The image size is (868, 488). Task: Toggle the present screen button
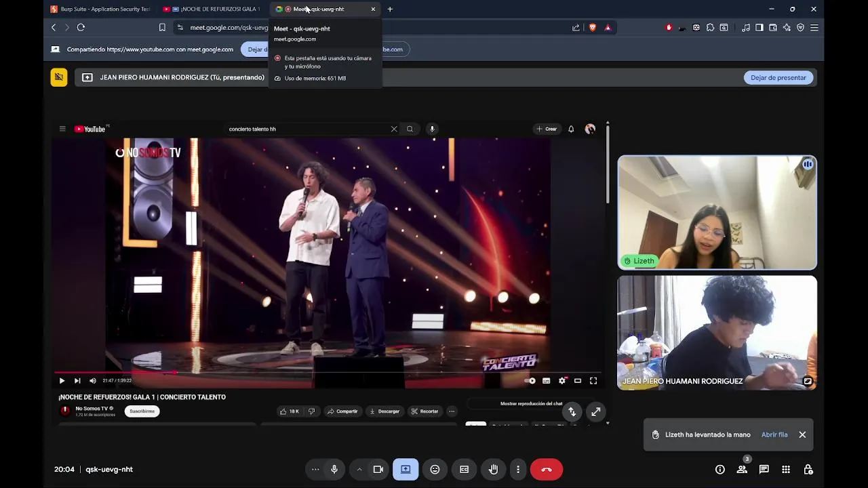pyautogui.click(x=406, y=469)
